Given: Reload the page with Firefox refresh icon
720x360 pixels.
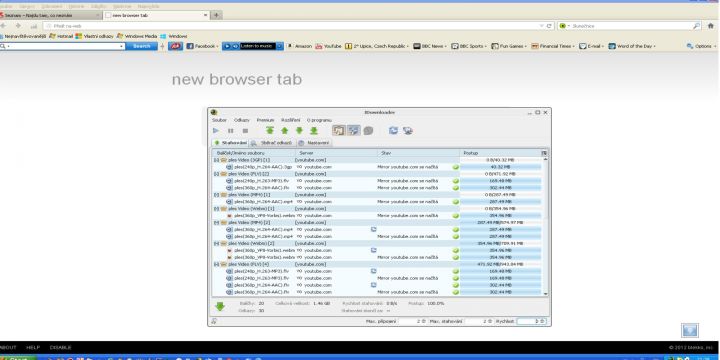Looking at the screenshot, I should pos(549,26).
